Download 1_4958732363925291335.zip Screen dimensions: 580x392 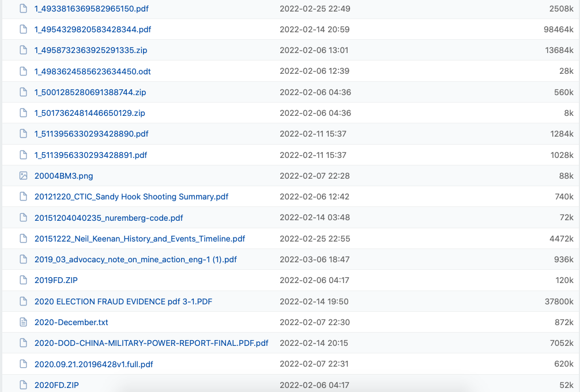[91, 50]
